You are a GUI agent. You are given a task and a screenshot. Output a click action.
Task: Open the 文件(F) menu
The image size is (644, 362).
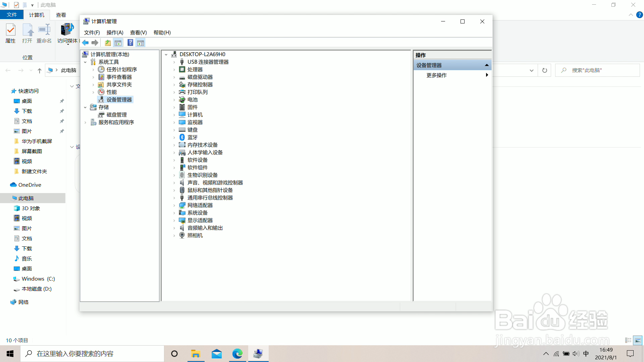pyautogui.click(x=92, y=33)
